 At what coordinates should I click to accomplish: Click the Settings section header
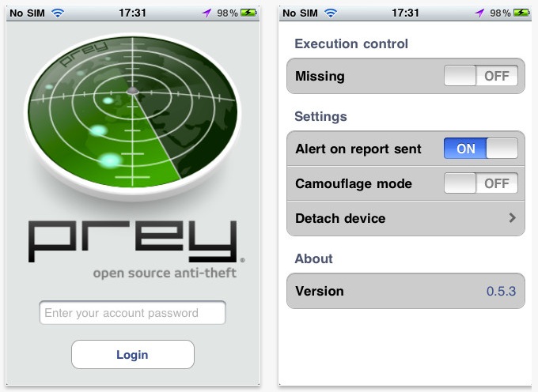(x=320, y=116)
